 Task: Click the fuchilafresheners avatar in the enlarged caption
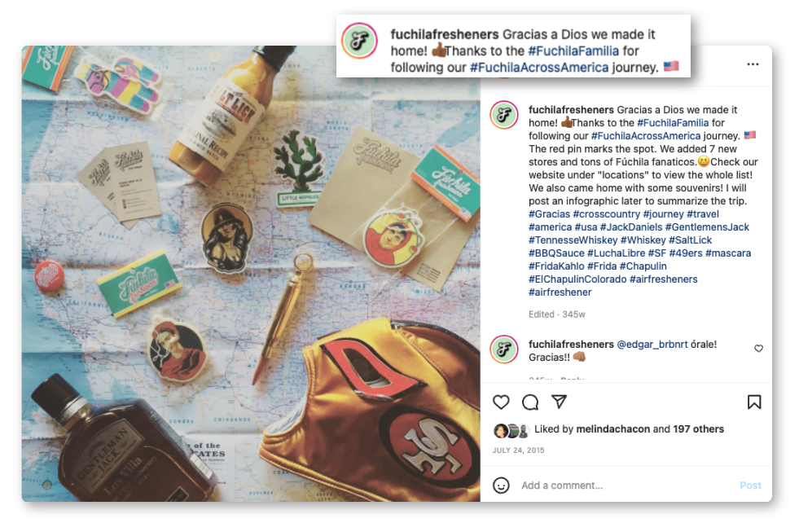point(359,41)
